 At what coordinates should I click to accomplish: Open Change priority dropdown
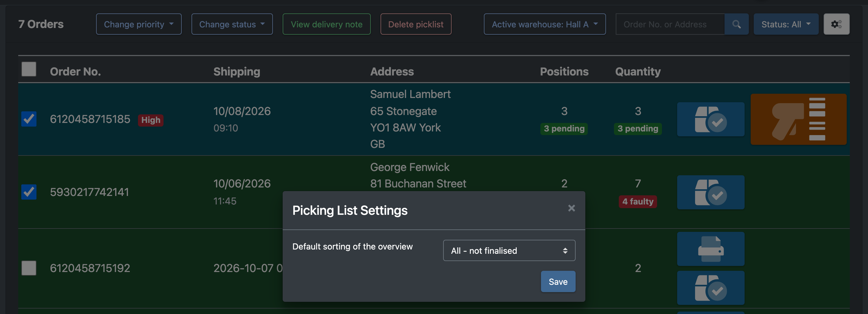(x=139, y=24)
